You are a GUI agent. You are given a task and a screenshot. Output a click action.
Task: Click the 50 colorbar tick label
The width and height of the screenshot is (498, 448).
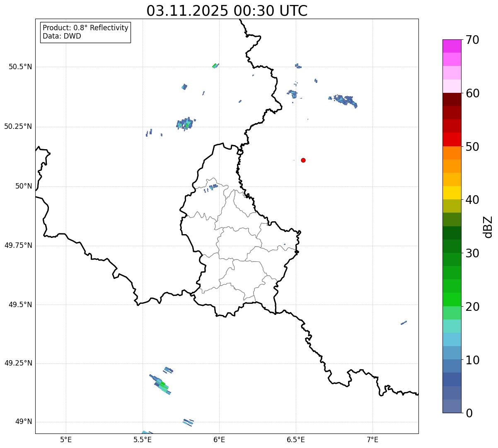(472, 147)
